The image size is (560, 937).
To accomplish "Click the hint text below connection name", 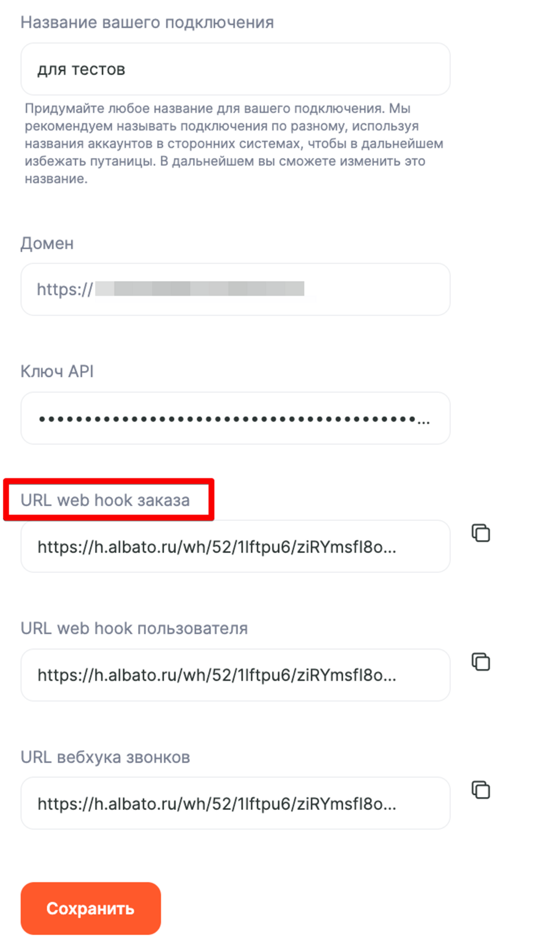I will [234, 143].
